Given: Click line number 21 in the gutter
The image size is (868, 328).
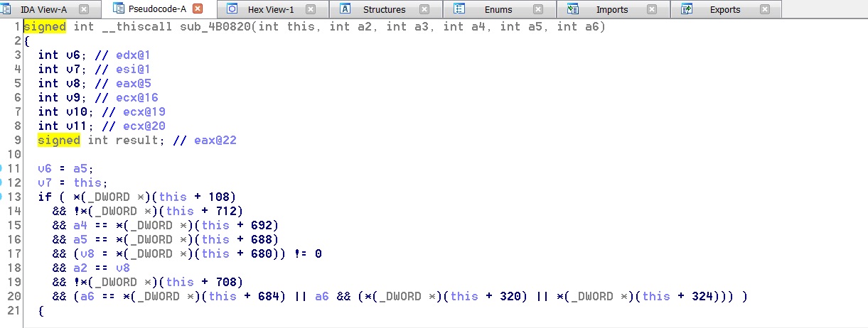Looking at the screenshot, I should coord(16,310).
